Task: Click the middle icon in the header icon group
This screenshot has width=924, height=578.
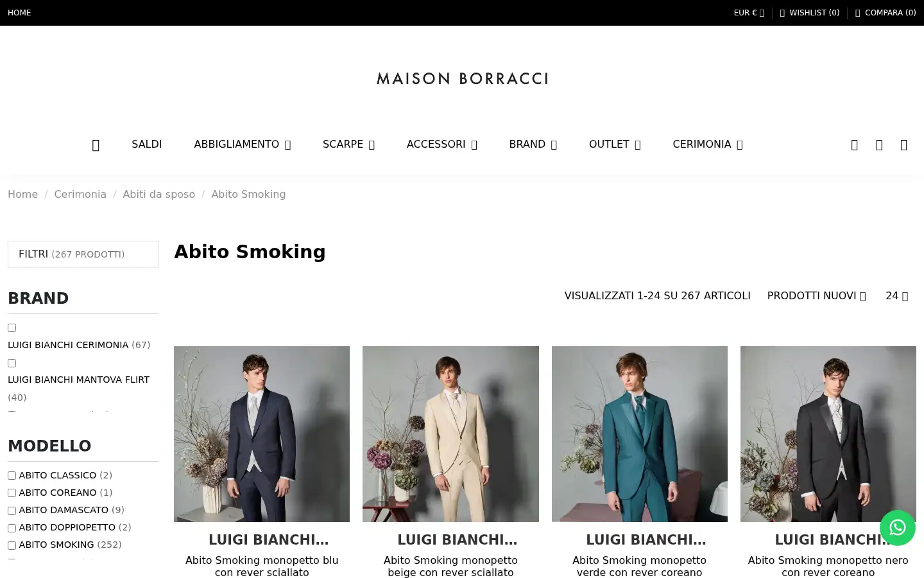Action: (x=879, y=145)
